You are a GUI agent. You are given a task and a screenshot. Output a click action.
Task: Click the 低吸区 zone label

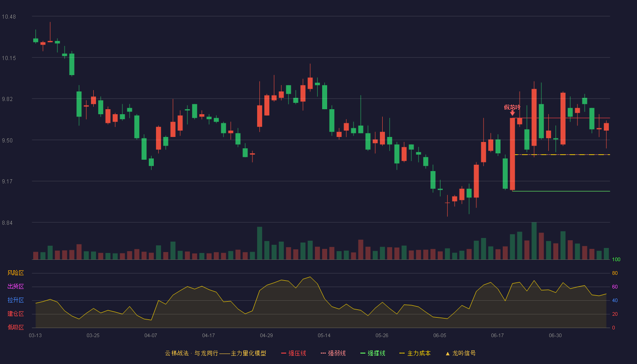point(15,327)
